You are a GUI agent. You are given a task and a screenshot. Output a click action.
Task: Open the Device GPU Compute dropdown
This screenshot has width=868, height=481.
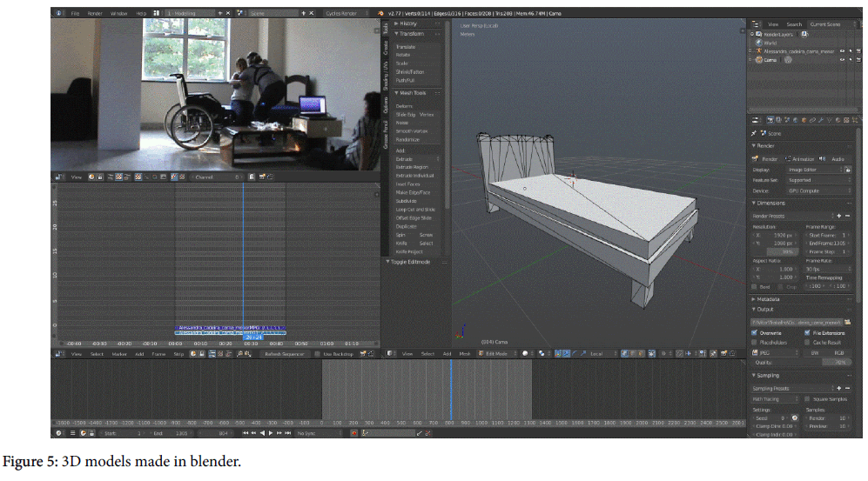(818, 190)
